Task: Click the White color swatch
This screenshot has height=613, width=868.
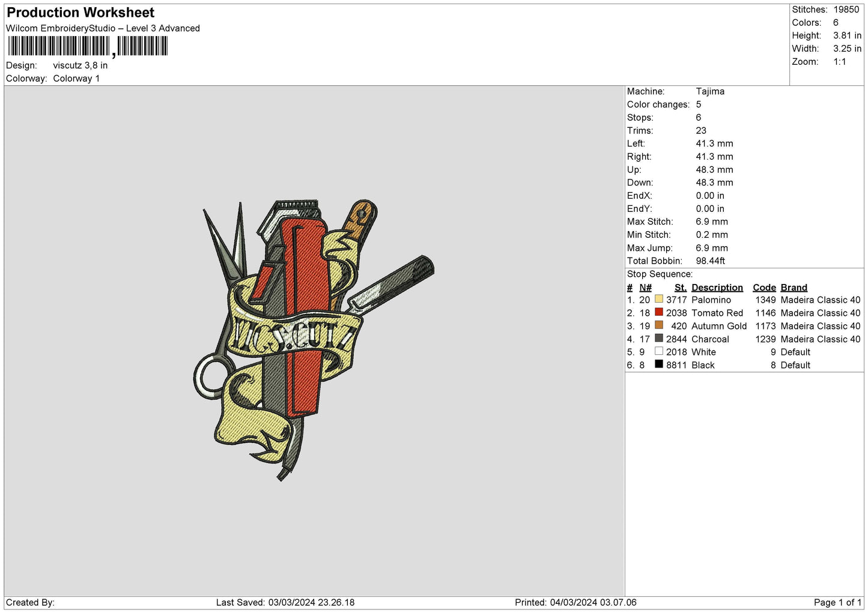Action: [659, 351]
